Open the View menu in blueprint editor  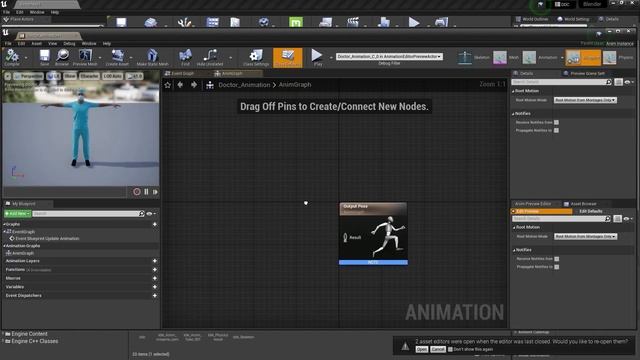[53, 44]
